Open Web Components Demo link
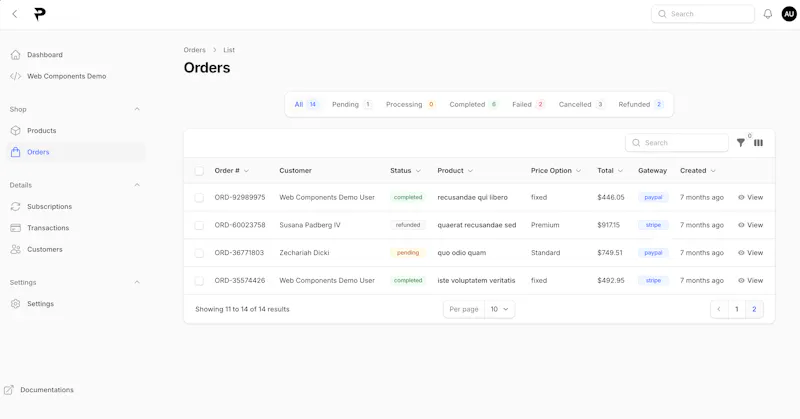800x419 pixels. coord(66,76)
